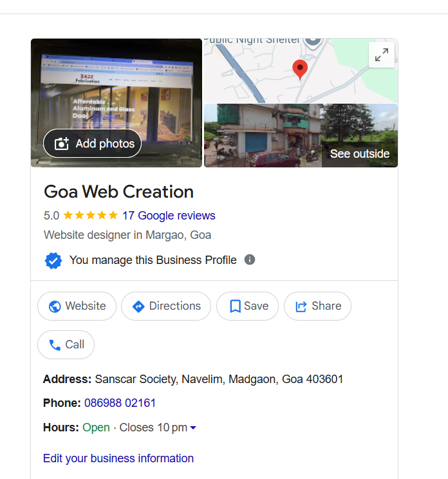Screen dimensions: 448x479
Task: Click the phone handset Call icon
Action: click(55, 345)
